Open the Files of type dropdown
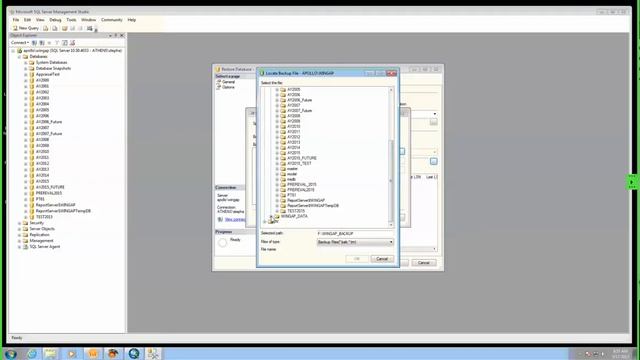640x360 pixels. 355,242
